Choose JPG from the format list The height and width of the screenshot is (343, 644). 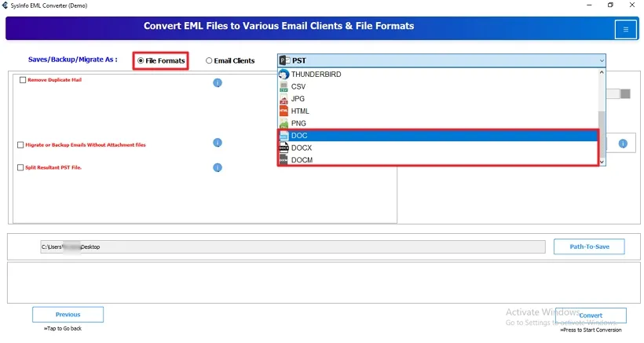click(x=437, y=99)
